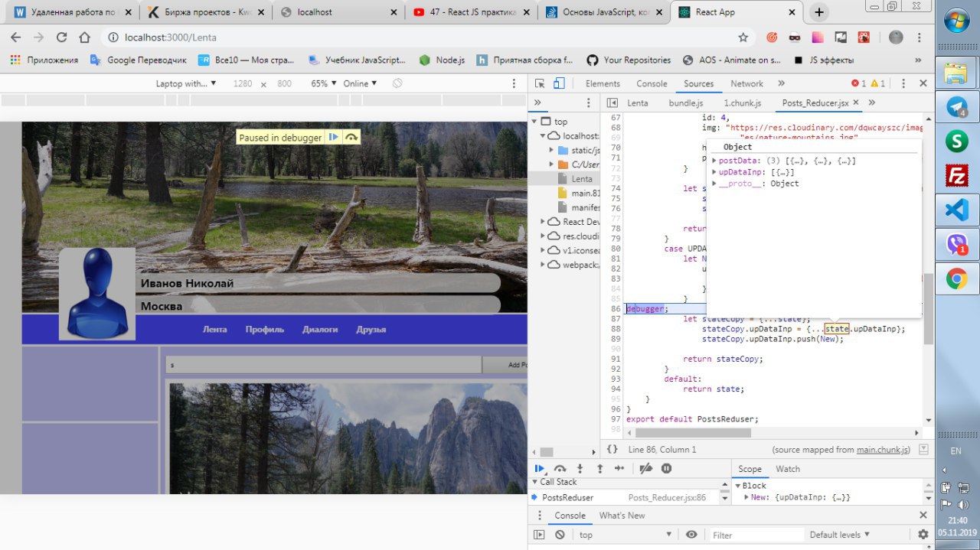This screenshot has height=550, width=980.
Task: Resume script execution in debugger toolbar
Action: click(540, 469)
